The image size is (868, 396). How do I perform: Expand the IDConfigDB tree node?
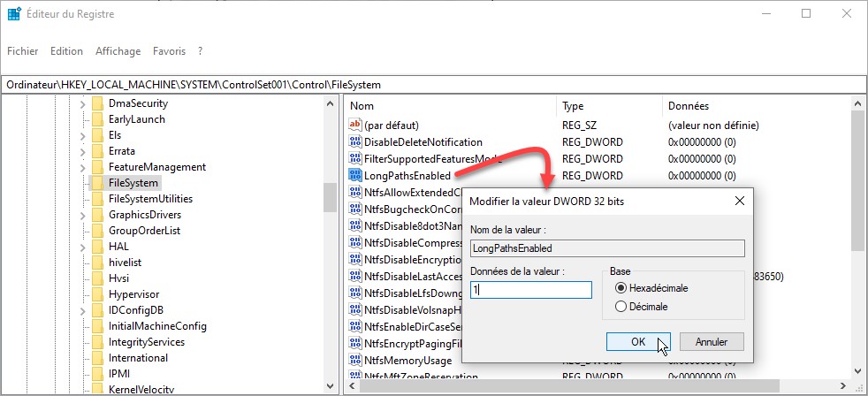pyautogui.click(x=82, y=310)
